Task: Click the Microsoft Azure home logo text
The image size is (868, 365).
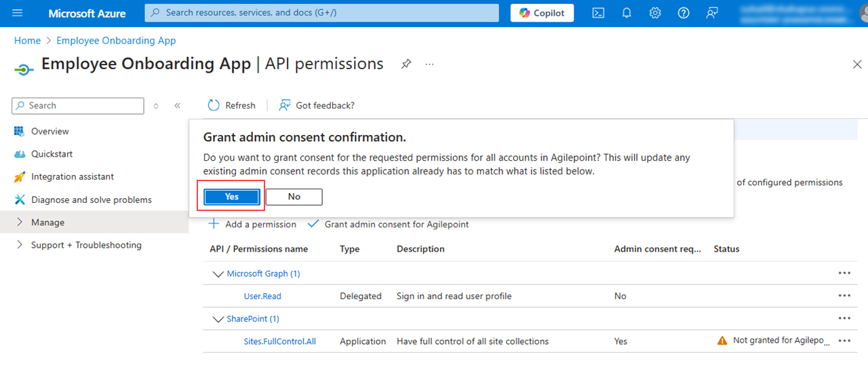Action: [x=87, y=13]
